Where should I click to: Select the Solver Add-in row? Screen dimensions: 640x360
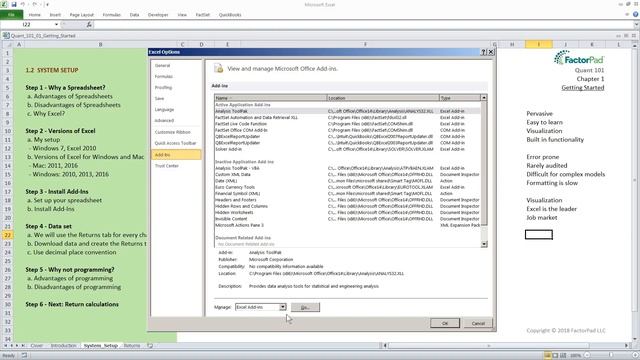(x=347, y=149)
